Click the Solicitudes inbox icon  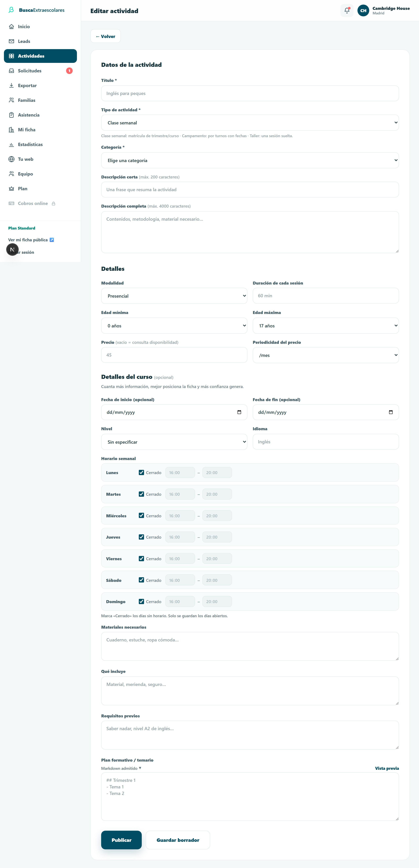pos(11,71)
